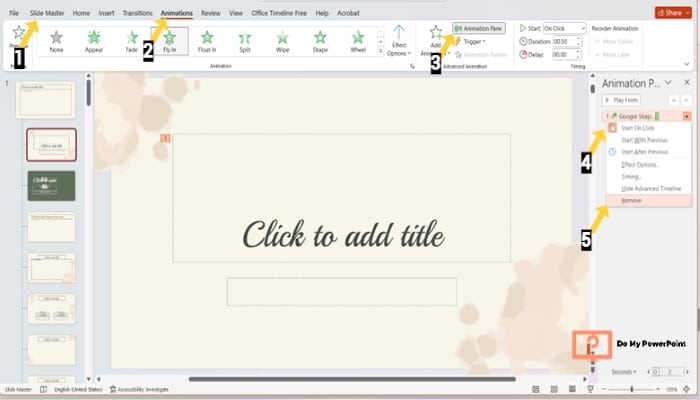Click the Move Later reorder button
Viewport: 700px width, 400px height.
tap(613, 54)
